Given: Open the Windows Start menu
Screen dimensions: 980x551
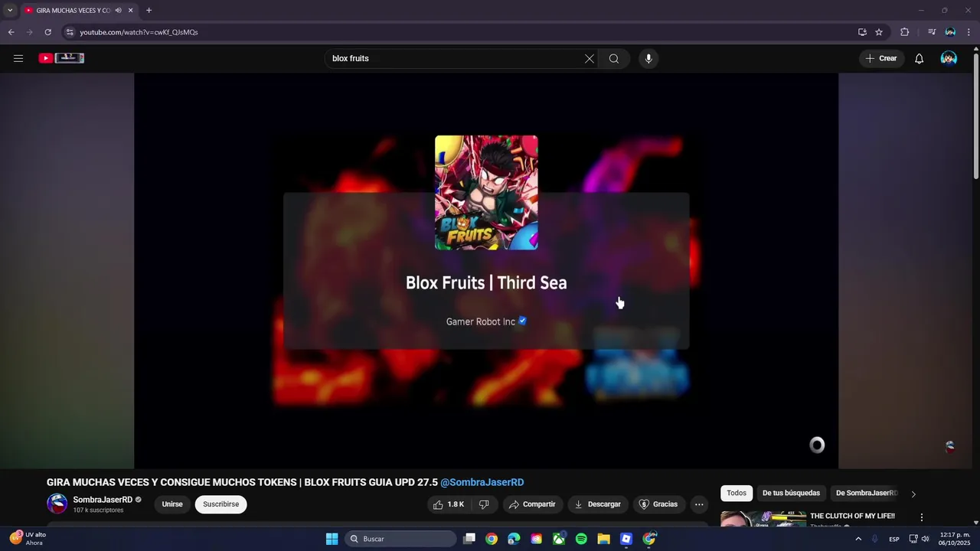Looking at the screenshot, I should (332, 539).
